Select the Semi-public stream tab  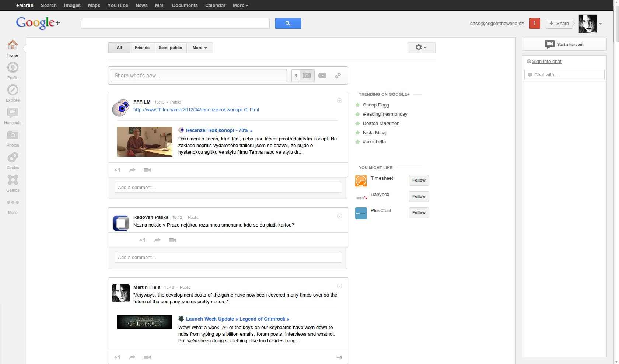pyautogui.click(x=170, y=48)
